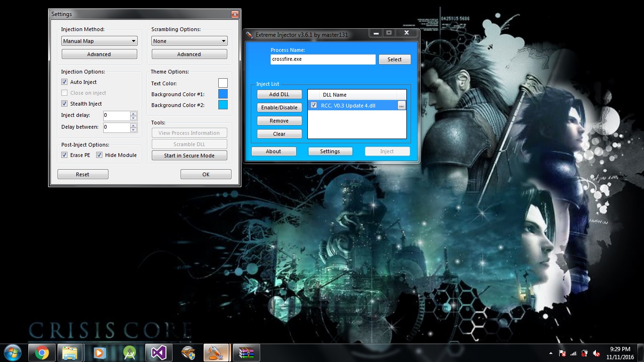
Task: Open Windows Media Player from the taskbar
Action: pyautogui.click(x=99, y=353)
